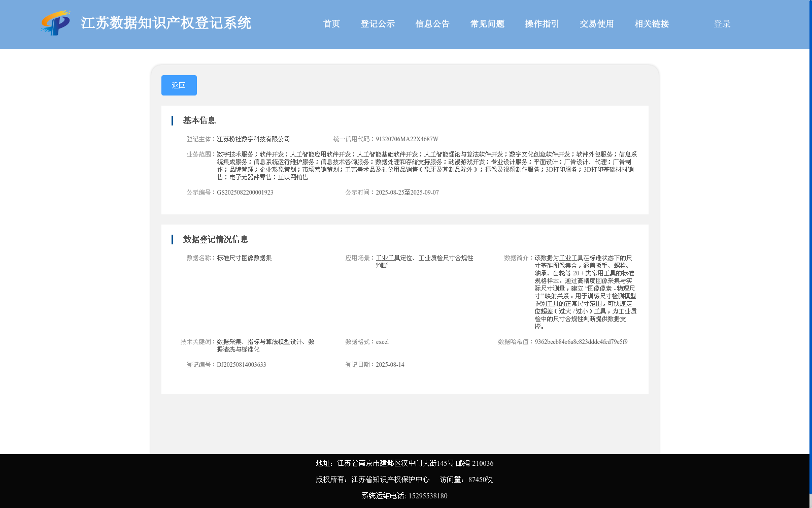812x508 pixels.
Task: Click the dataset name 标准尺寸图像数据集
Action: (x=244, y=258)
